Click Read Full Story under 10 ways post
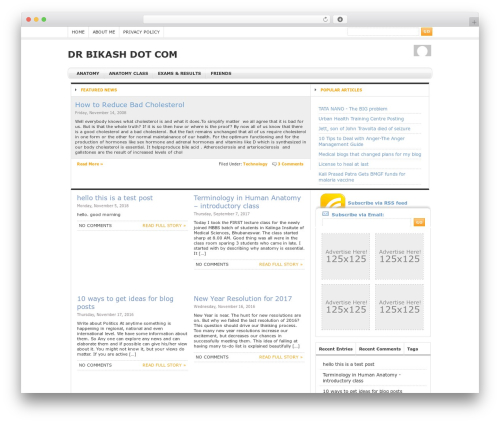500x423 pixels. click(x=164, y=365)
